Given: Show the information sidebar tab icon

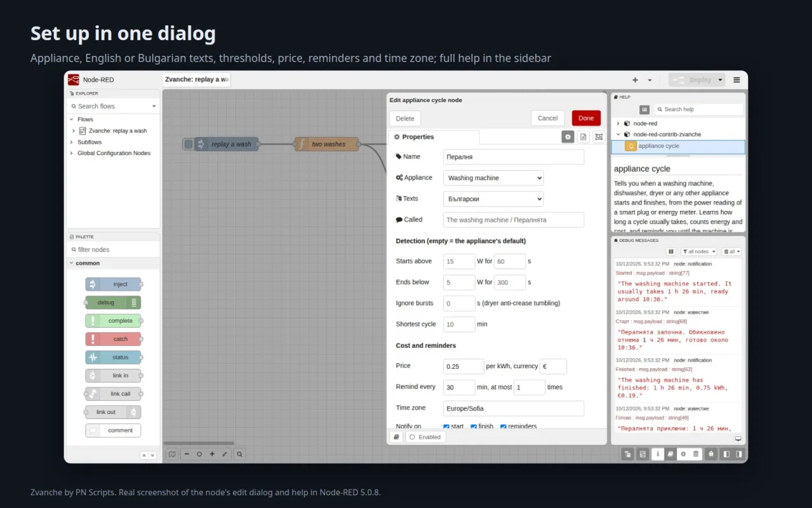Looking at the screenshot, I should click(x=658, y=454).
